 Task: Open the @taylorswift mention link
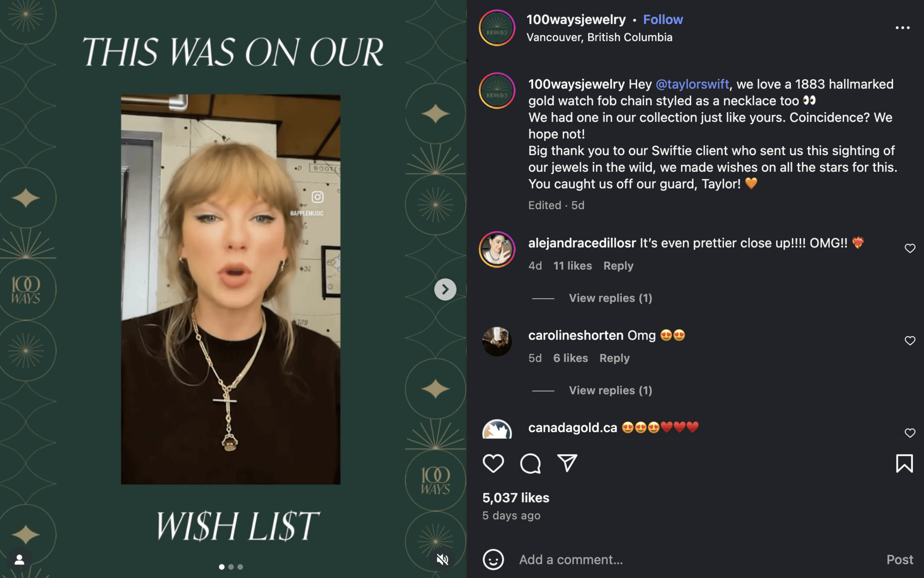click(x=692, y=84)
